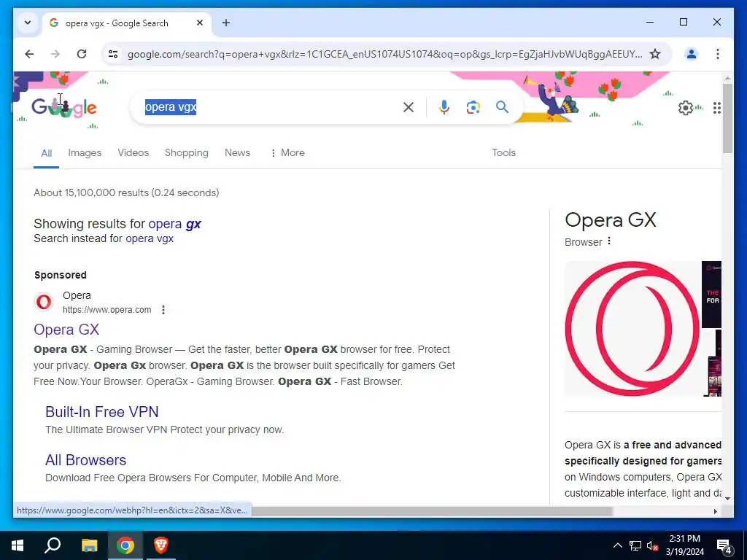Open the Opera GX logo image

tap(632, 329)
